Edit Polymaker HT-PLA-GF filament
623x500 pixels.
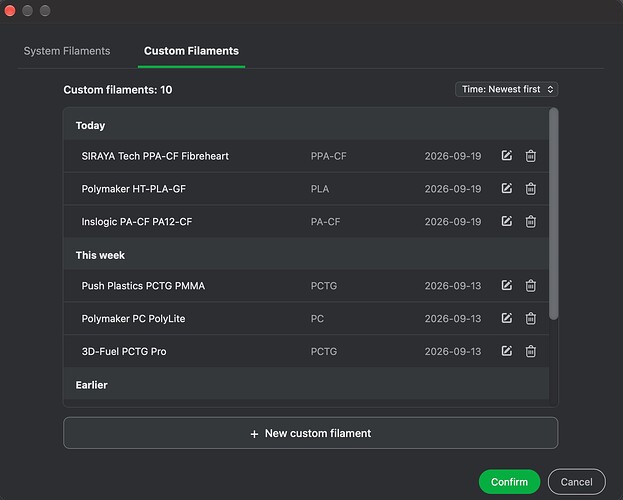507,188
